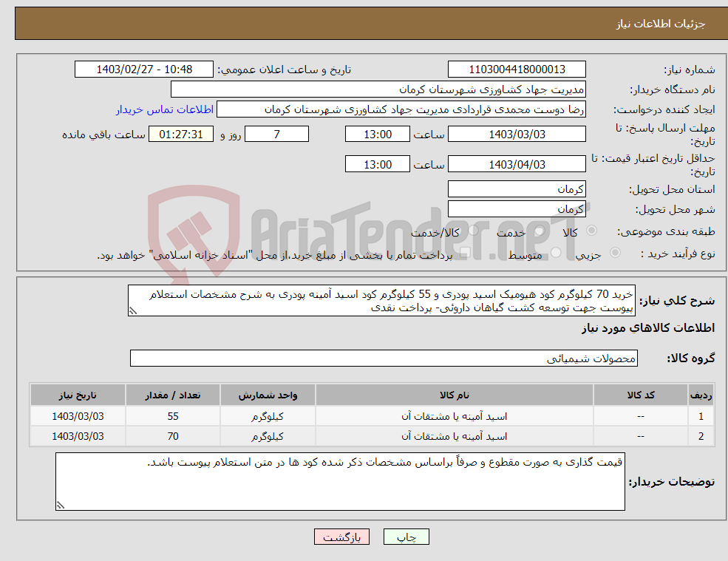This screenshot has height=561, width=728.
Task: Click the product name in row 2
Action: point(454,437)
